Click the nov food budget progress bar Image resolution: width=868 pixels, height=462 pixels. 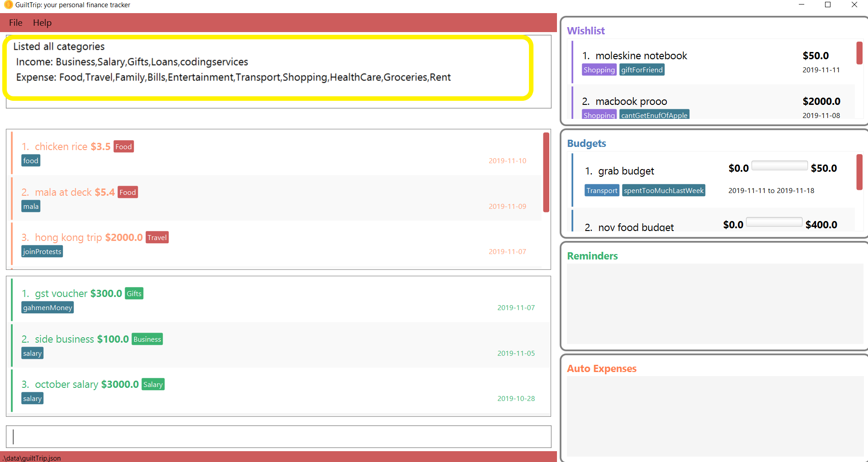pyautogui.click(x=774, y=222)
